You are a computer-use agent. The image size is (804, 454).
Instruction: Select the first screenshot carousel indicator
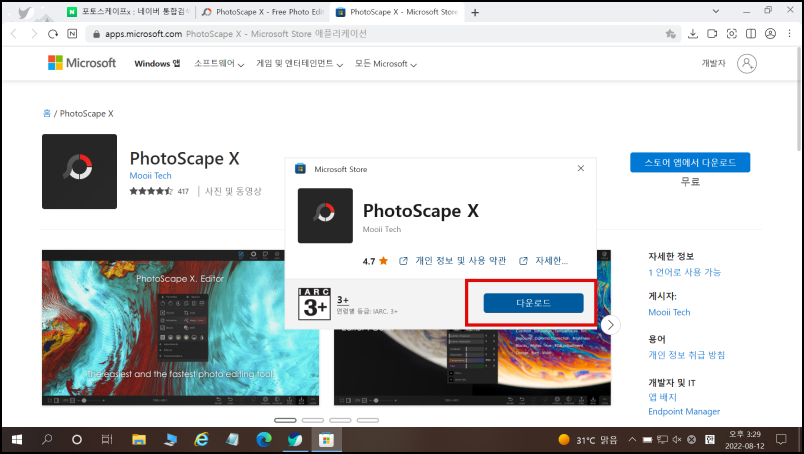click(285, 420)
